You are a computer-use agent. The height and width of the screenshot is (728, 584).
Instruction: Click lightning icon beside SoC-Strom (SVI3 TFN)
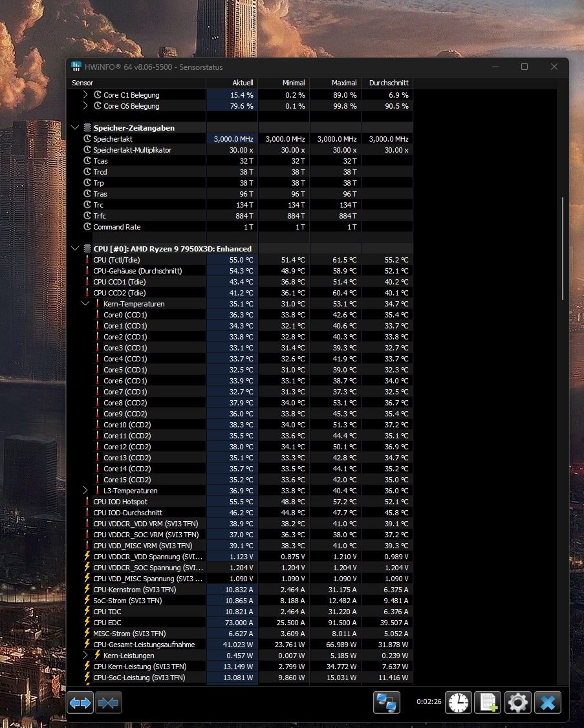click(87, 601)
